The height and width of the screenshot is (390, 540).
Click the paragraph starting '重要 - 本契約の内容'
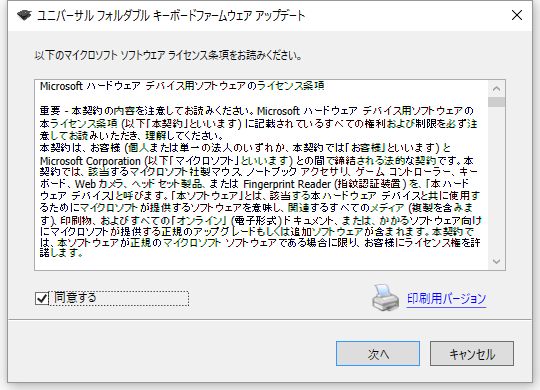pos(259,123)
